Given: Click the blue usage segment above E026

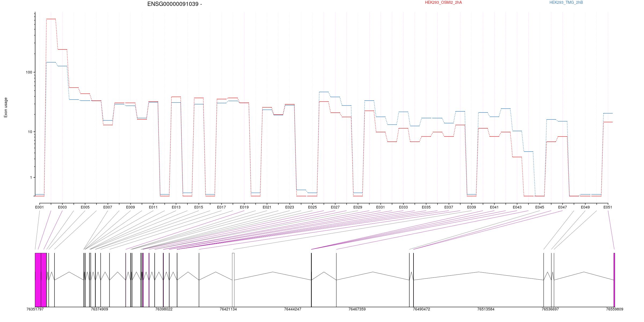Looking at the screenshot, I should (324, 92).
